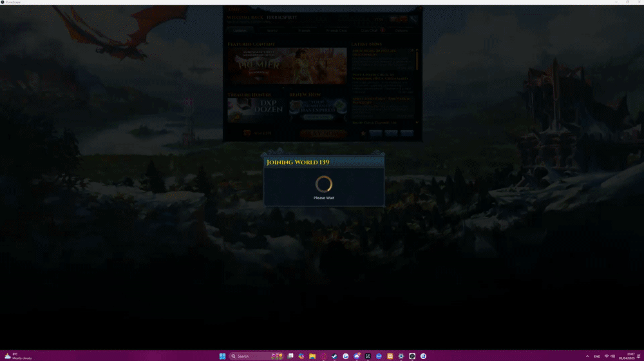Screen dimensions: 644x361
Task: Open the Copilot taskbar icon
Action: pos(301,356)
